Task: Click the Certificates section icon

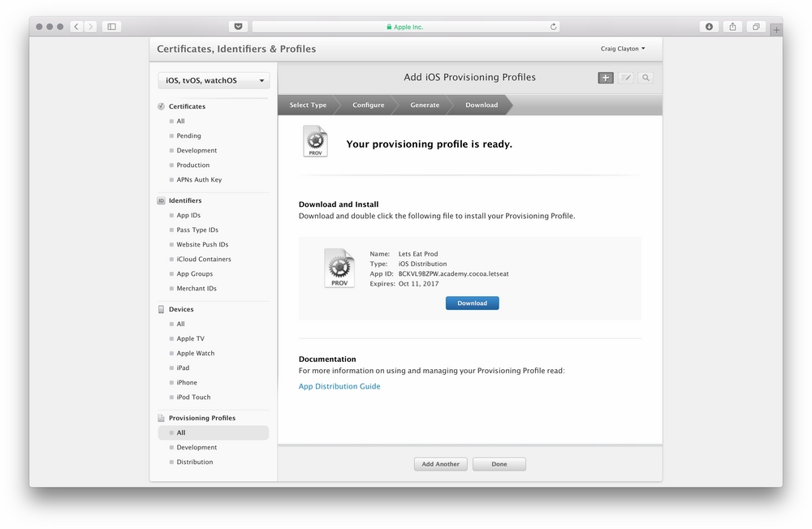Action: (x=161, y=106)
